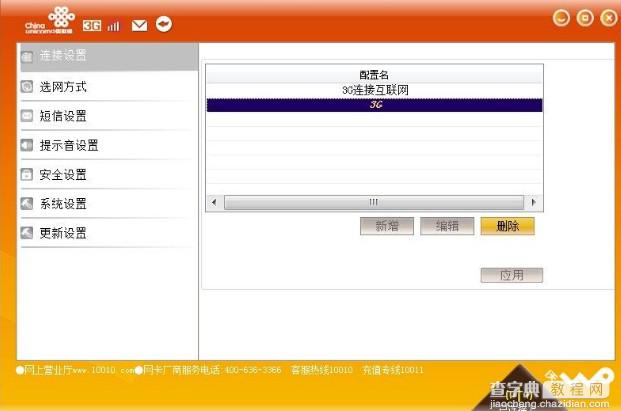The image size is (621, 411).
Task: Check the signal strength bars icon
Action: click(x=113, y=26)
